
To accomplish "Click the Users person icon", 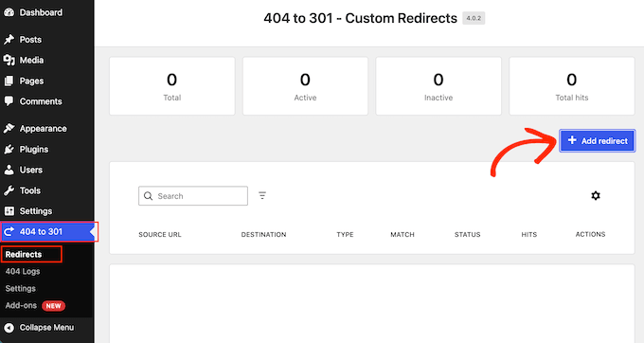I will coord(9,170).
